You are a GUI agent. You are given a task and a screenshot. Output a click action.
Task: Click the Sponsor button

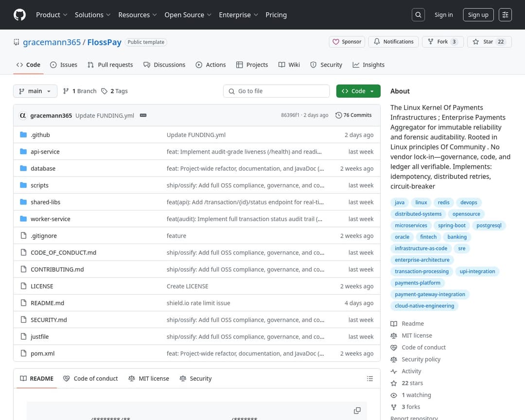(x=347, y=41)
